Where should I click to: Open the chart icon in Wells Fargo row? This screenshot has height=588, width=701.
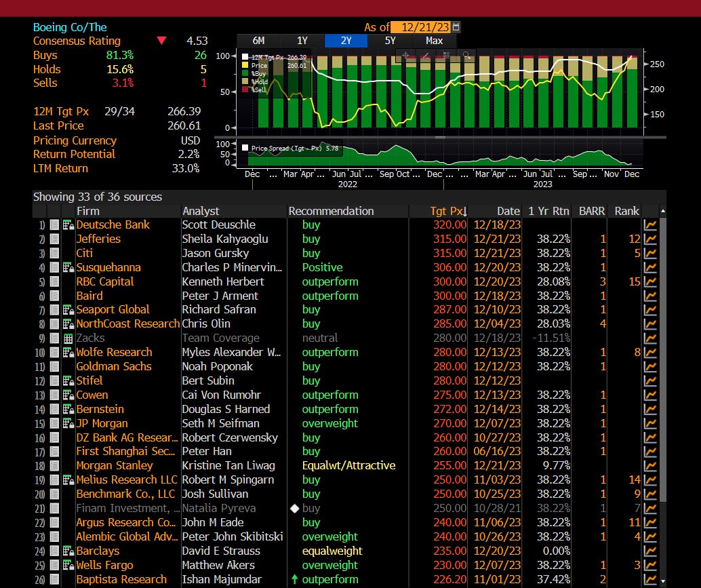650,565
